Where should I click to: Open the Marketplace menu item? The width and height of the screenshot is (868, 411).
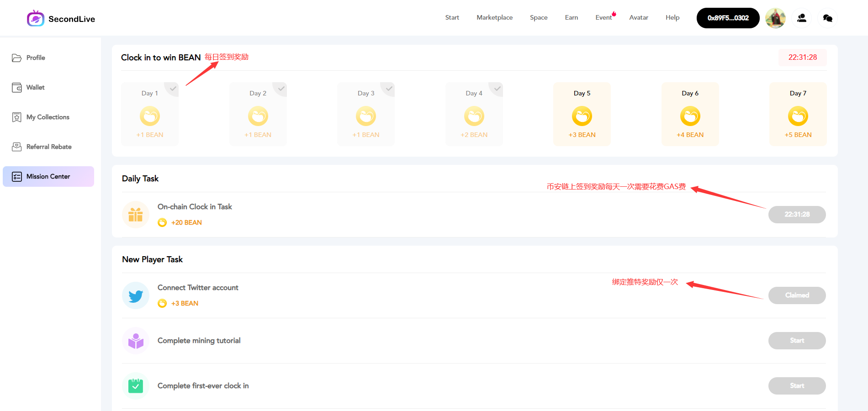494,17
